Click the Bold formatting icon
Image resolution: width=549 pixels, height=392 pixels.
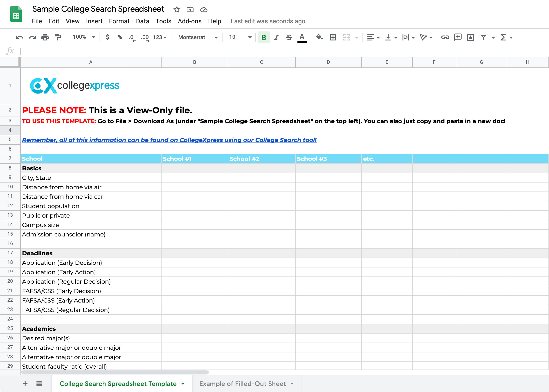(264, 37)
